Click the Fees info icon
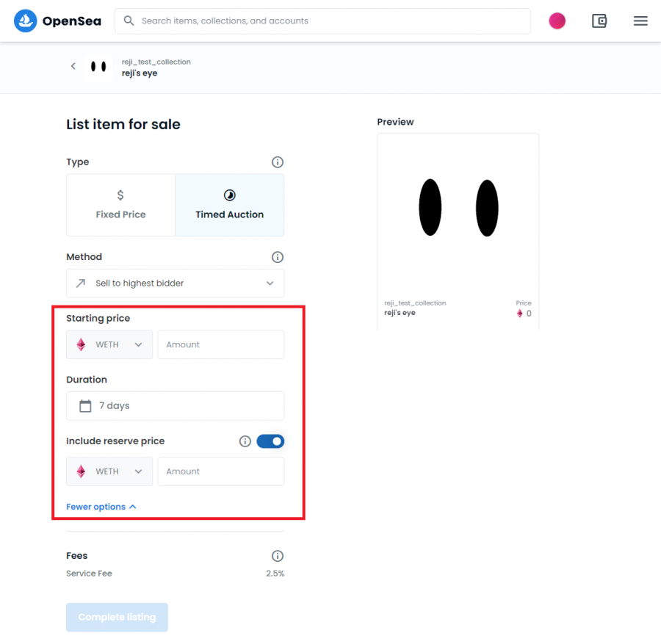661x644 pixels. (x=278, y=555)
